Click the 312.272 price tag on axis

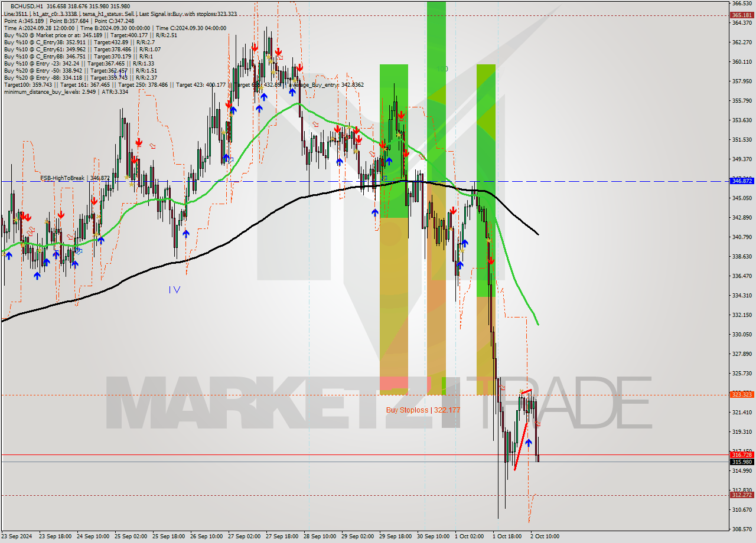[742, 495]
